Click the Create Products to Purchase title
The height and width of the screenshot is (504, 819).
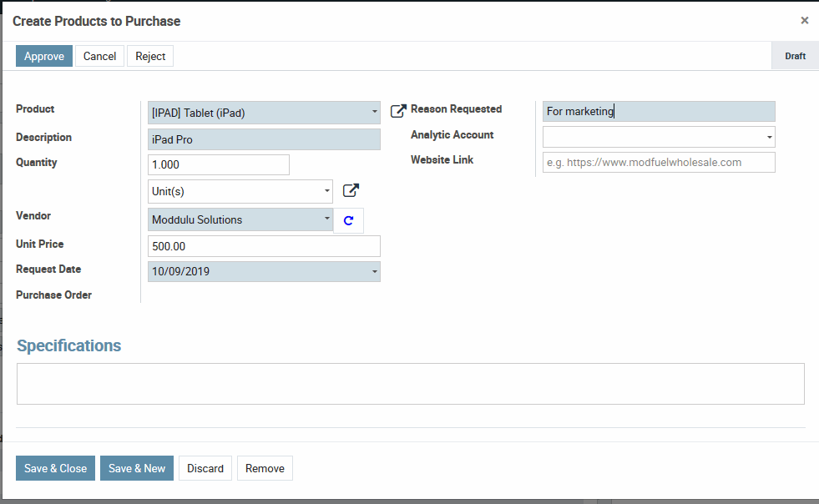pos(97,21)
